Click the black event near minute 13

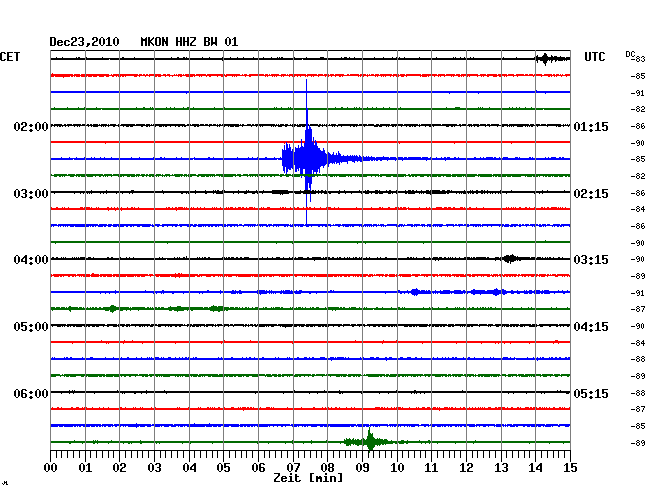[510, 259]
